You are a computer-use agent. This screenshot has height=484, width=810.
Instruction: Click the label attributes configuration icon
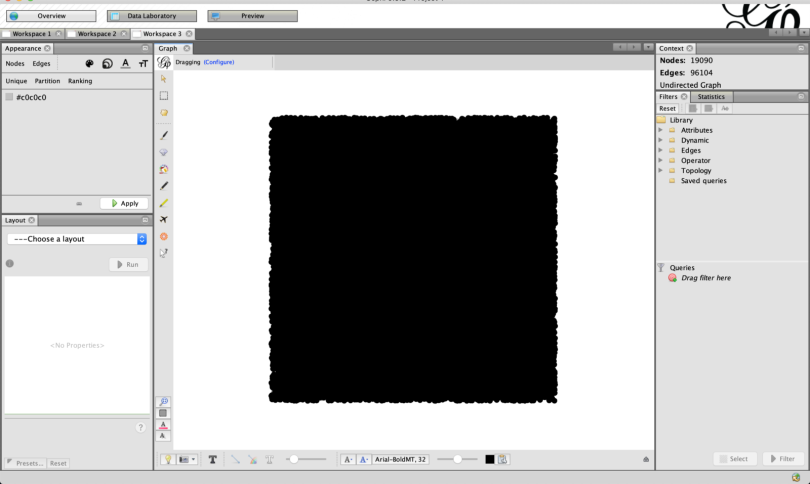(x=503, y=459)
